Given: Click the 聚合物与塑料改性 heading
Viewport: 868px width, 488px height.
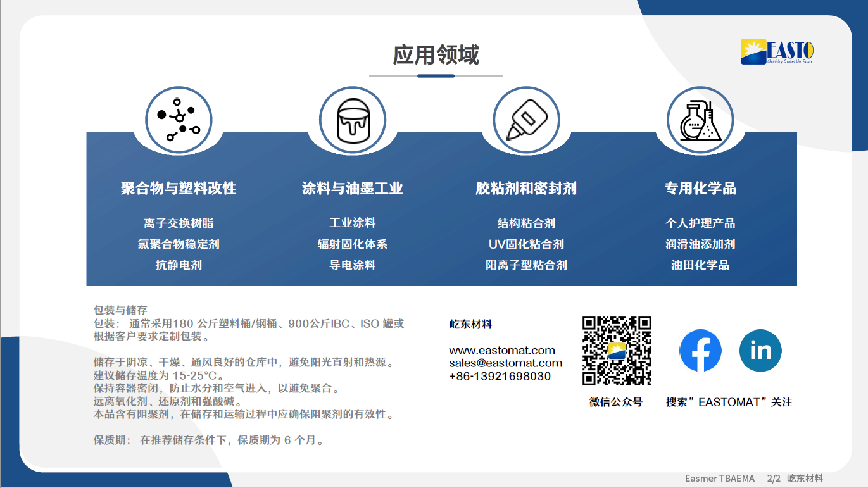Looking at the screenshot, I should 179,188.
